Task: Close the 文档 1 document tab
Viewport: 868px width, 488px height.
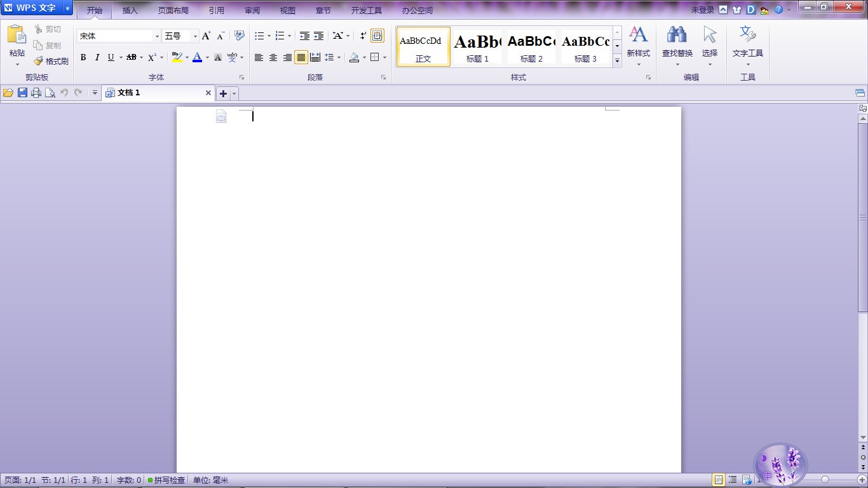Action: 208,93
